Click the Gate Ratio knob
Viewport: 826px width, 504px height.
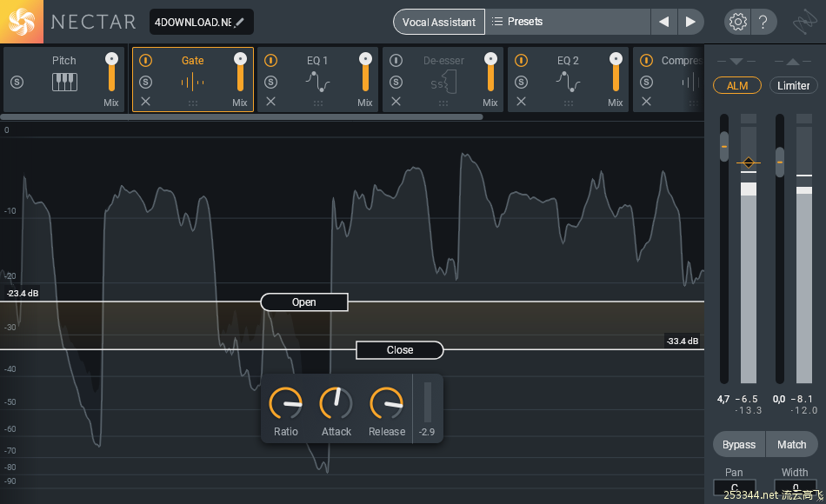pyautogui.click(x=285, y=404)
